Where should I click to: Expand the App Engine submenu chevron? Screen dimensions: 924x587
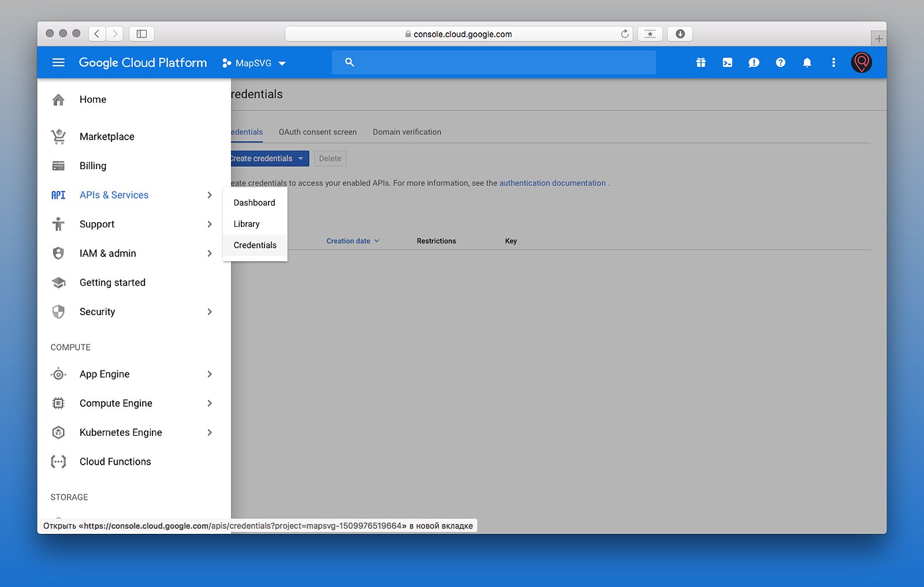210,374
